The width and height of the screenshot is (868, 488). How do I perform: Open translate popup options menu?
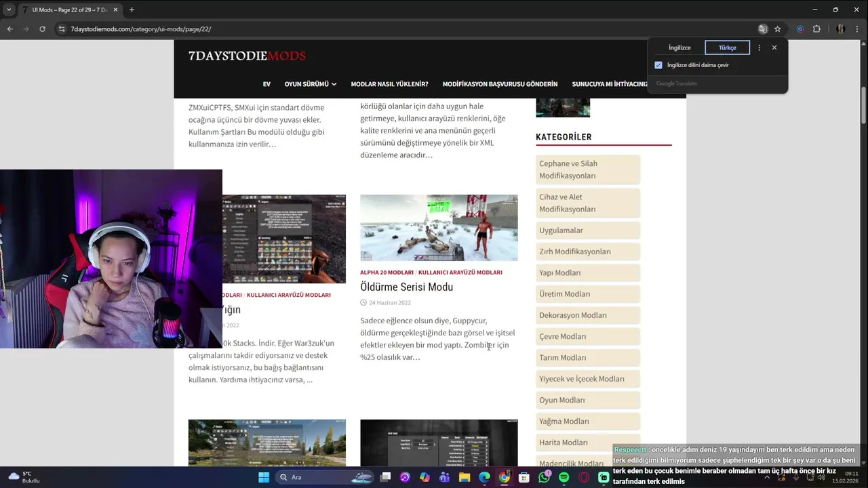click(x=759, y=47)
